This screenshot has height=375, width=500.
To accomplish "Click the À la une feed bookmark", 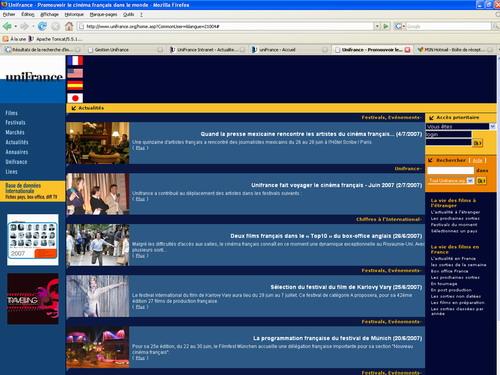I will [14, 39].
